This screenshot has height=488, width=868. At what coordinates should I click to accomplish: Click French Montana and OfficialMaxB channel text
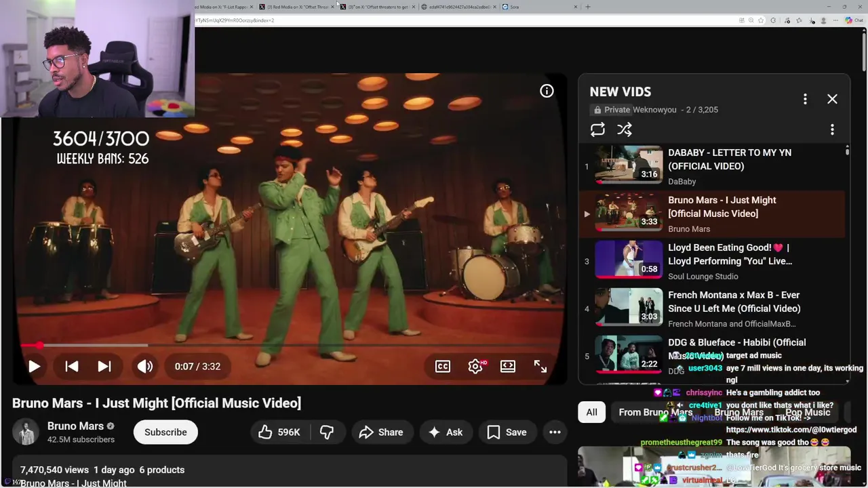[x=732, y=324]
